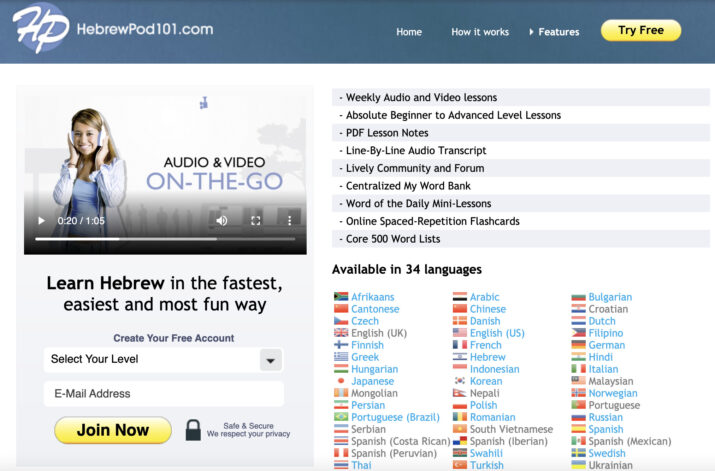This screenshot has width=715, height=471.
Task: Click the Spanish (Iberian) entry
Action: point(508,441)
